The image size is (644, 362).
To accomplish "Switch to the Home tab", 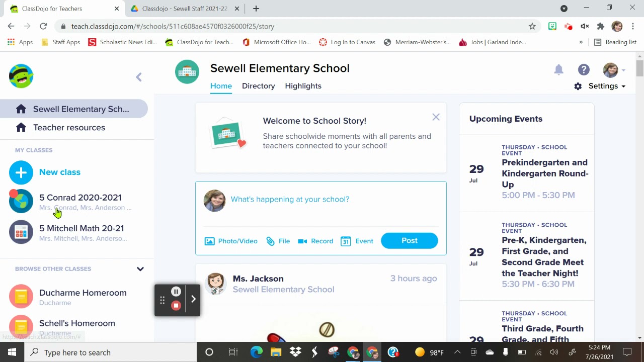I will (221, 86).
